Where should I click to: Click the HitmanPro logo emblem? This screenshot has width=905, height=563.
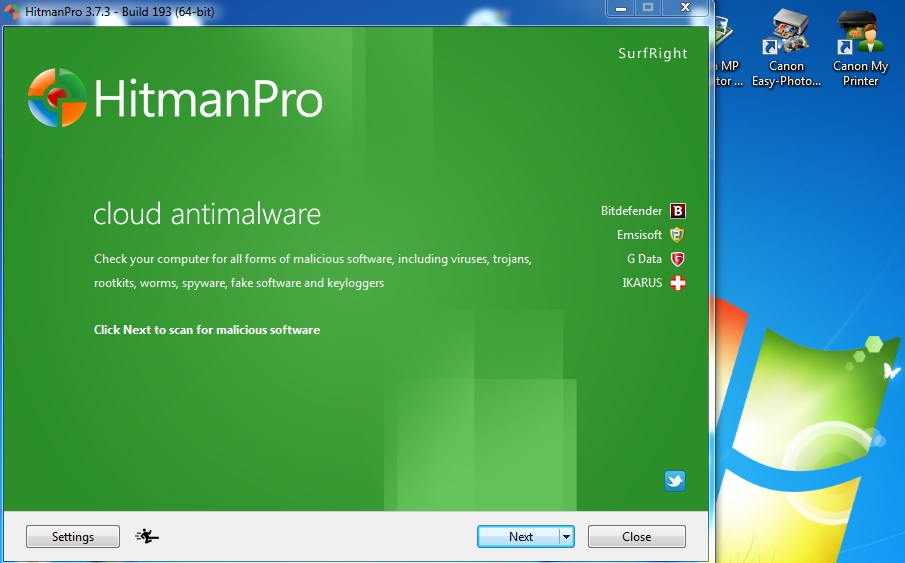click(x=57, y=98)
